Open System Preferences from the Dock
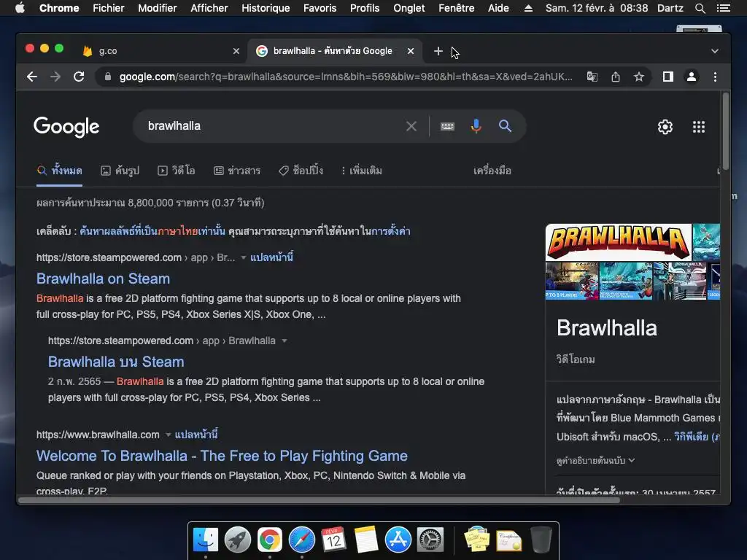Viewport: 747px width, 560px height. click(430, 540)
